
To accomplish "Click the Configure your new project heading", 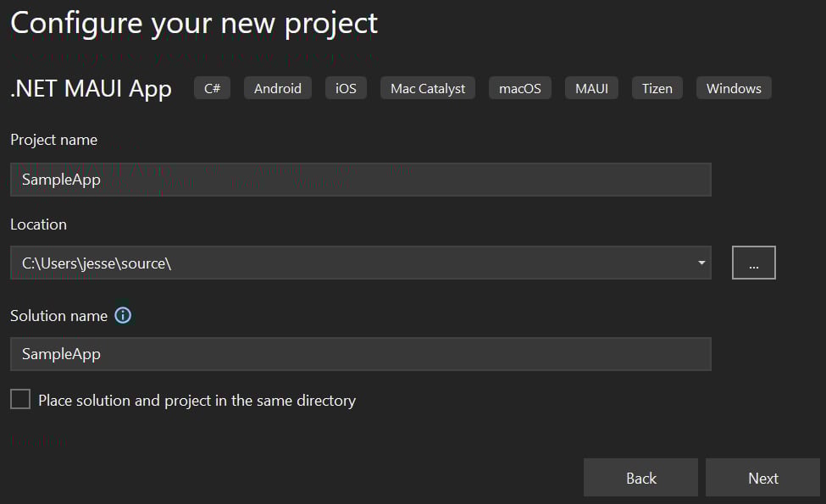I will (x=194, y=25).
